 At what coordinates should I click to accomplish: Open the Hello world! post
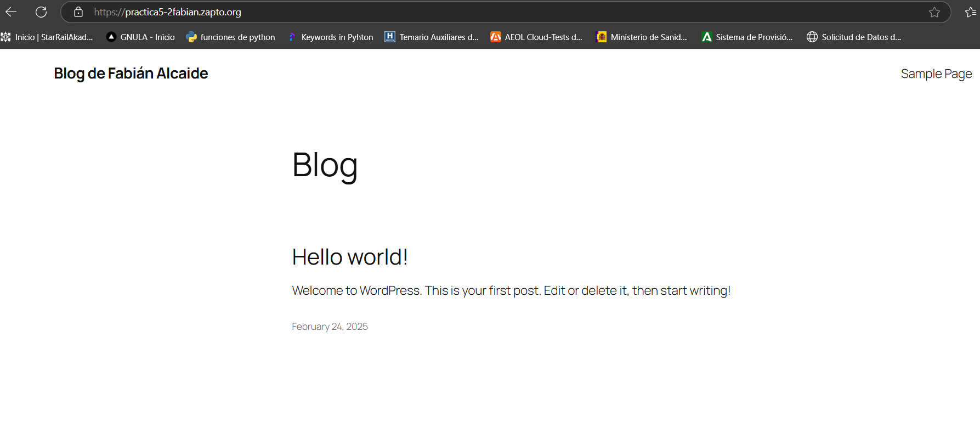[x=350, y=257]
